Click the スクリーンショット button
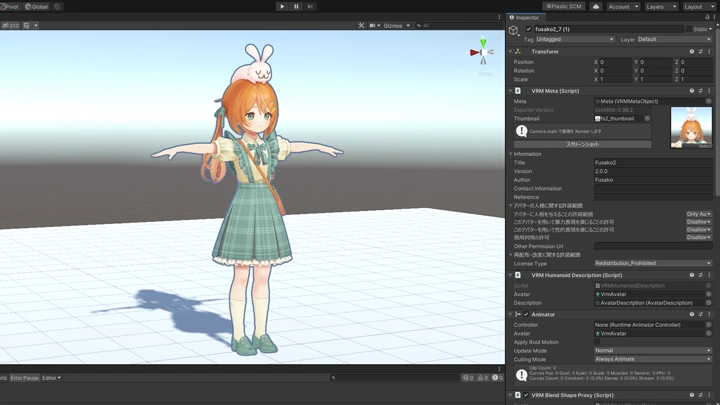This screenshot has width=720, height=405. point(582,144)
